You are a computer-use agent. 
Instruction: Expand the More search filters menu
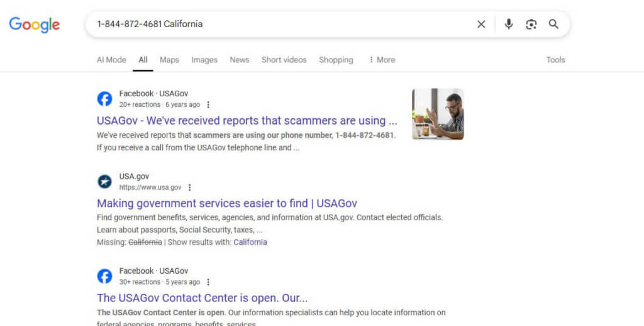382,60
